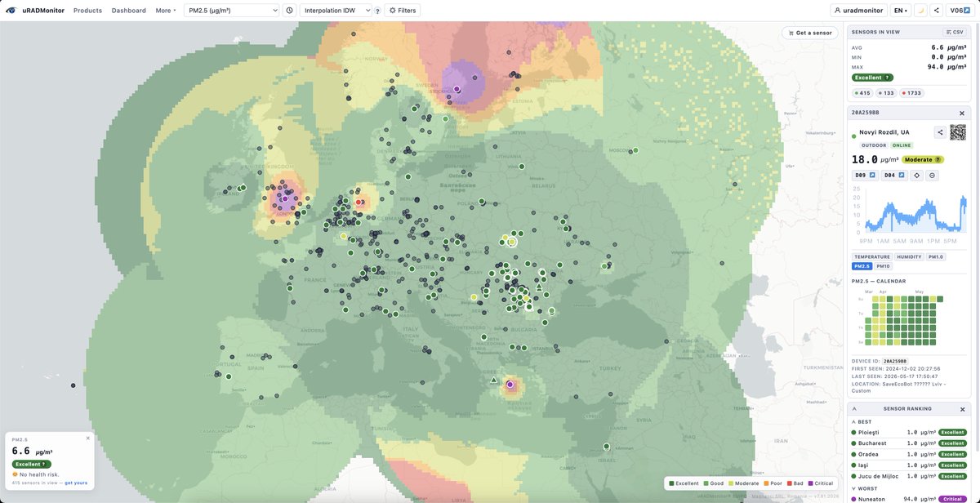This screenshot has width=980, height=503.
Task: Share the Novyi Rozdil sensor
Action: click(940, 132)
